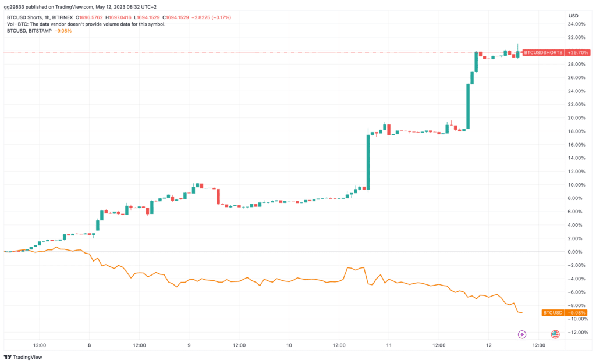Click the 0.00% level on price axis
The image size is (596, 364).
click(x=574, y=252)
